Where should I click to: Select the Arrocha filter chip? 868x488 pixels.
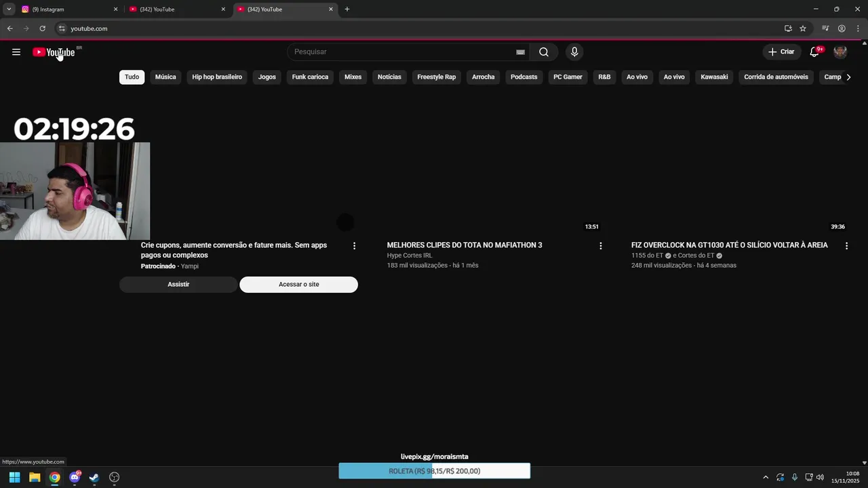pos(484,77)
